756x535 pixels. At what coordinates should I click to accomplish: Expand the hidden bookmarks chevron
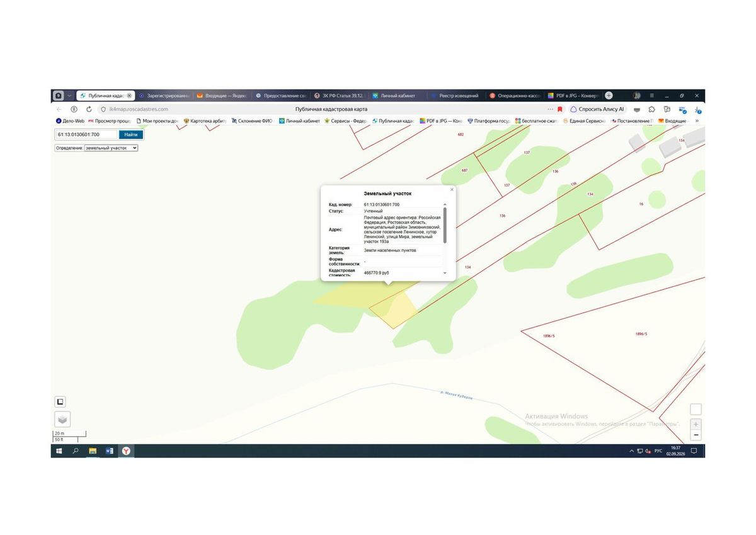(x=697, y=121)
